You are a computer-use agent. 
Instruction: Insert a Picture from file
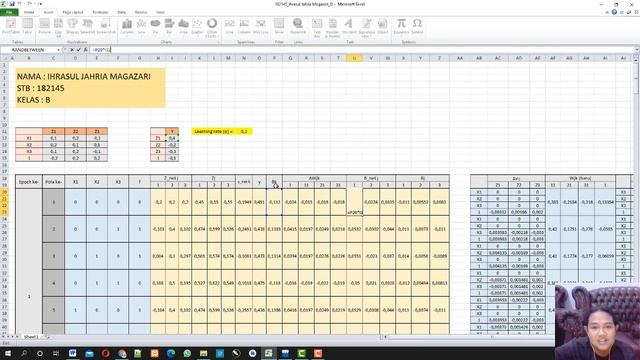click(x=44, y=26)
